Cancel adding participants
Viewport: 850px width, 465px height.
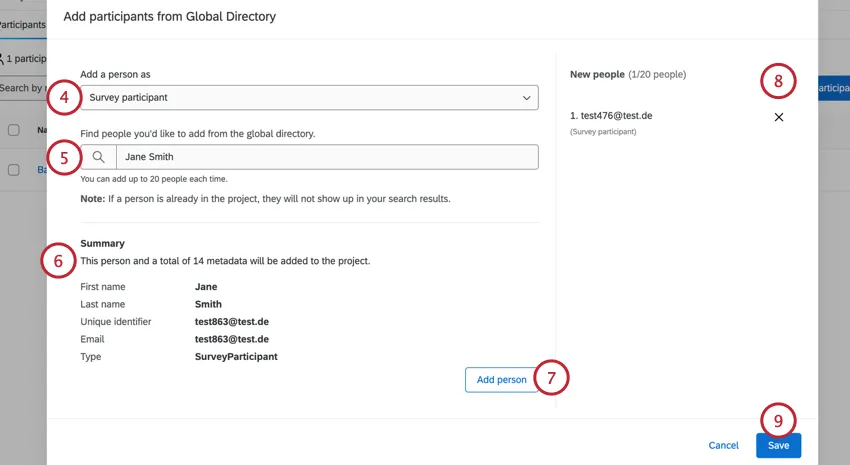[723, 445]
